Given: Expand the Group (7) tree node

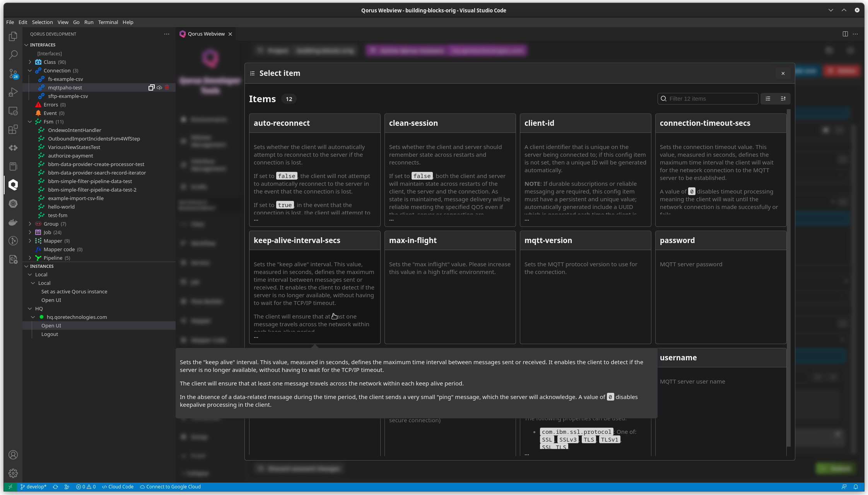Looking at the screenshot, I should tap(30, 224).
